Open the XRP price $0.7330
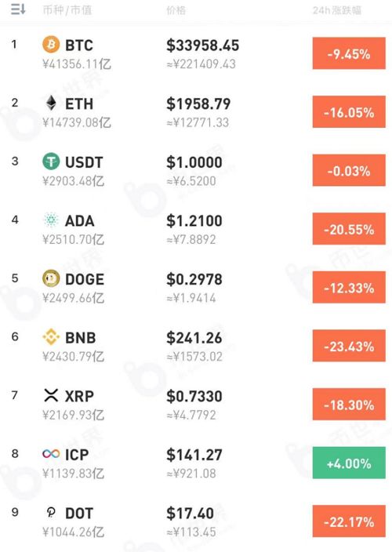This screenshot has height=552, width=392. tap(194, 397)
